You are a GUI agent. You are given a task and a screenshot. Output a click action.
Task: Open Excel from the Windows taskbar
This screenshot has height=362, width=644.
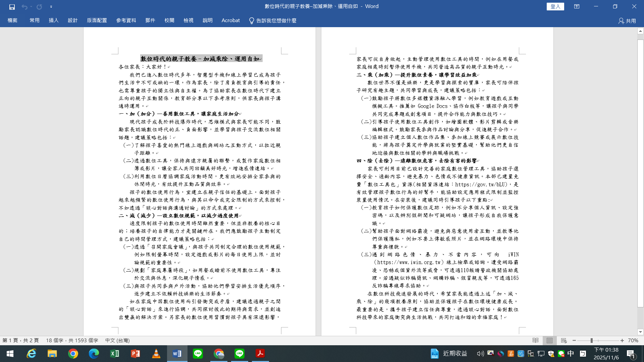pyautogui.click(x=115, y=354)
